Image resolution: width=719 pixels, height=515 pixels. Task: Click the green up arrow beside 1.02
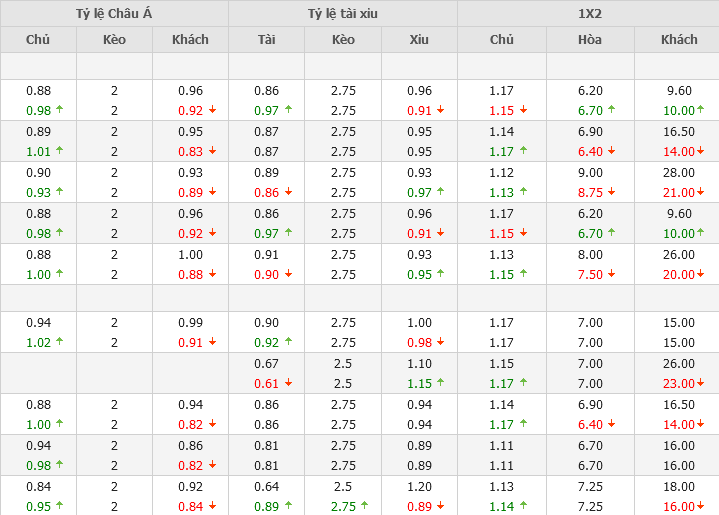tap(60, 342)
